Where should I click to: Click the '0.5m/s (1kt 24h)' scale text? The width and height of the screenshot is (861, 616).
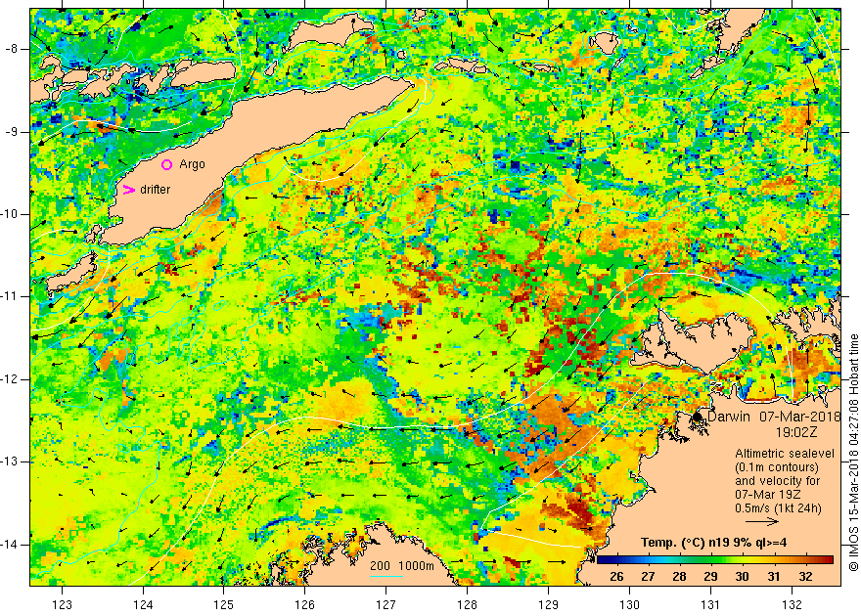click(x=778, y=508)
